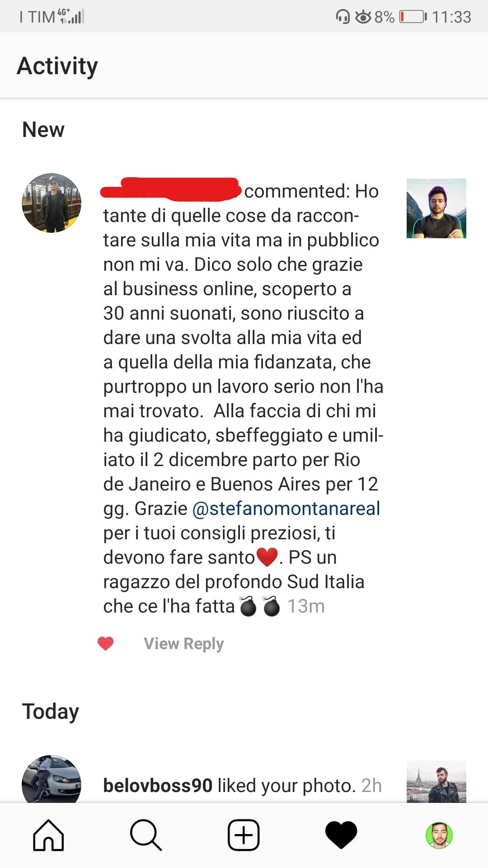Open the Home feed icon

point(49,835)
